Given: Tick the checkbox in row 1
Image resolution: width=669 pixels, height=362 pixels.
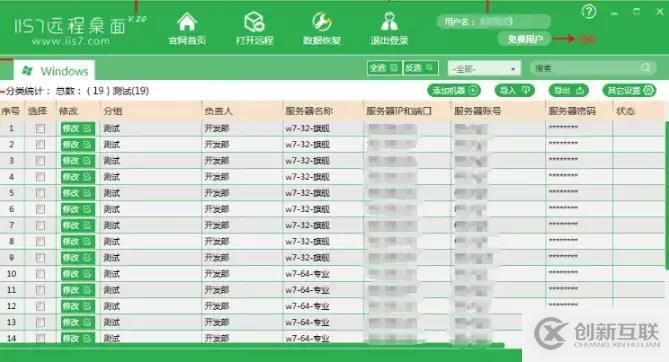Looking at the screenshot, I should point(41,128).
